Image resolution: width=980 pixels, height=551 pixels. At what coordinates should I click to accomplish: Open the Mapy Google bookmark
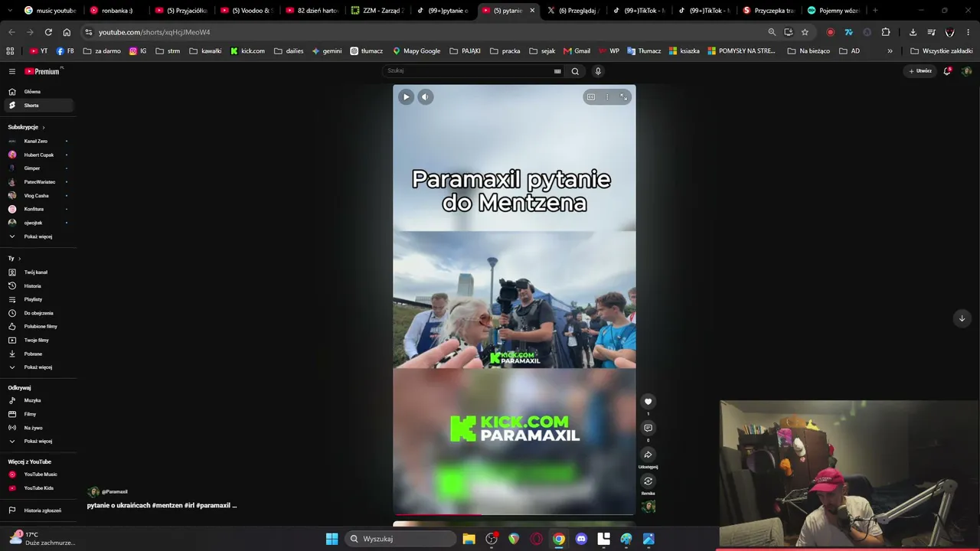tap(416, 51)
